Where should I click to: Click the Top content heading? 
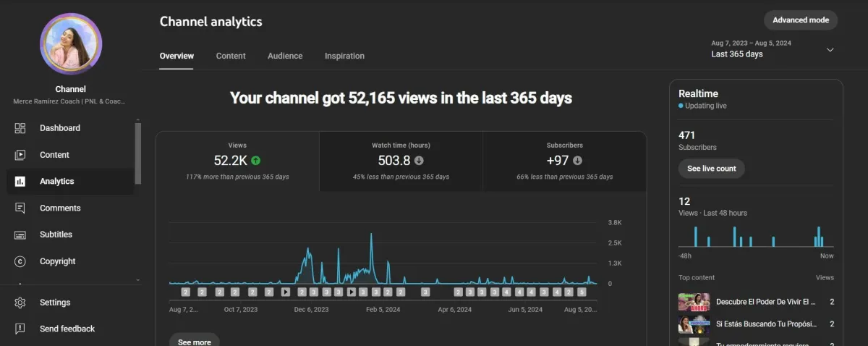point(697,277)
